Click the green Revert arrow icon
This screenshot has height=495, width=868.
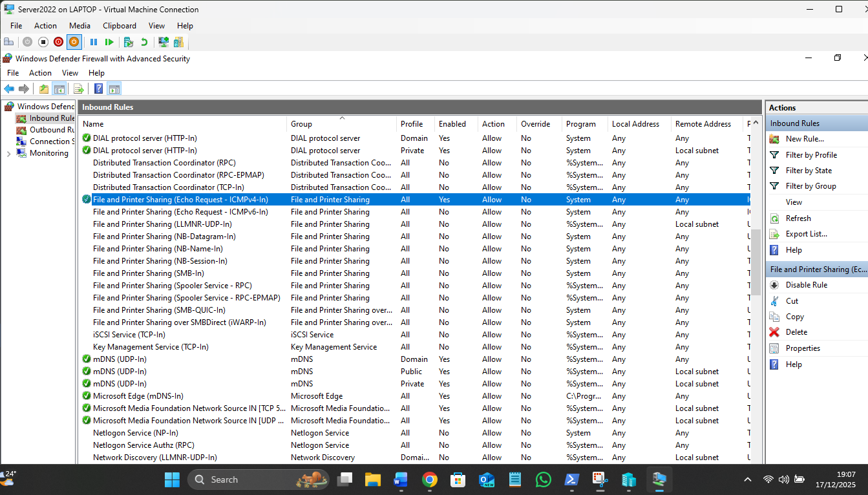(x=144, y=42)
